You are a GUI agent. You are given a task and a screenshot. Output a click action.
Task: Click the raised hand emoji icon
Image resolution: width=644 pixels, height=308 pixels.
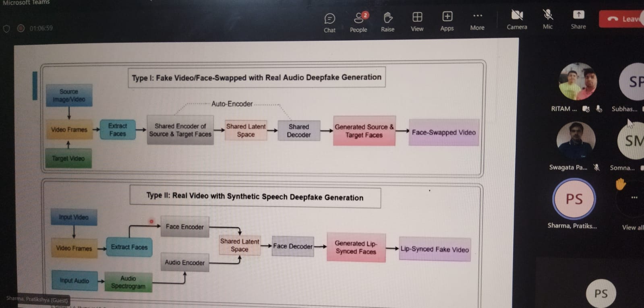(x=620, y=184)
